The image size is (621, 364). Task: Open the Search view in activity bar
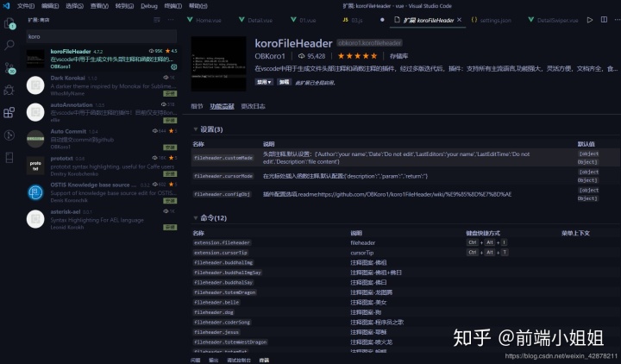coord(9,45)
